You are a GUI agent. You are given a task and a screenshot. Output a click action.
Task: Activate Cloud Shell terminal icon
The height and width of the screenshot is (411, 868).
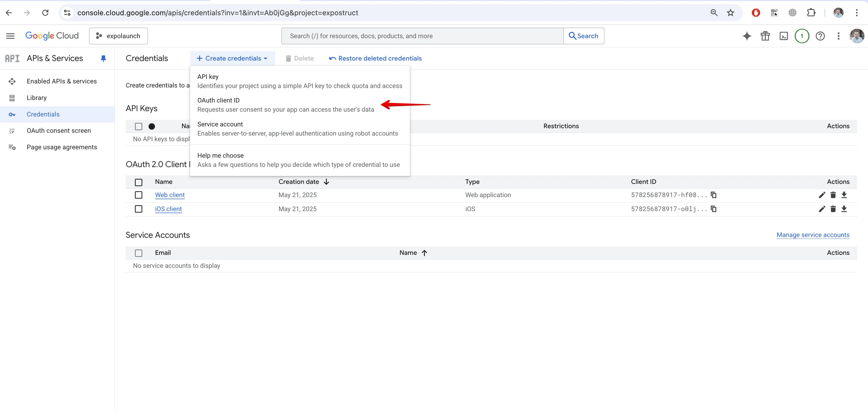[x=783, y=36]
